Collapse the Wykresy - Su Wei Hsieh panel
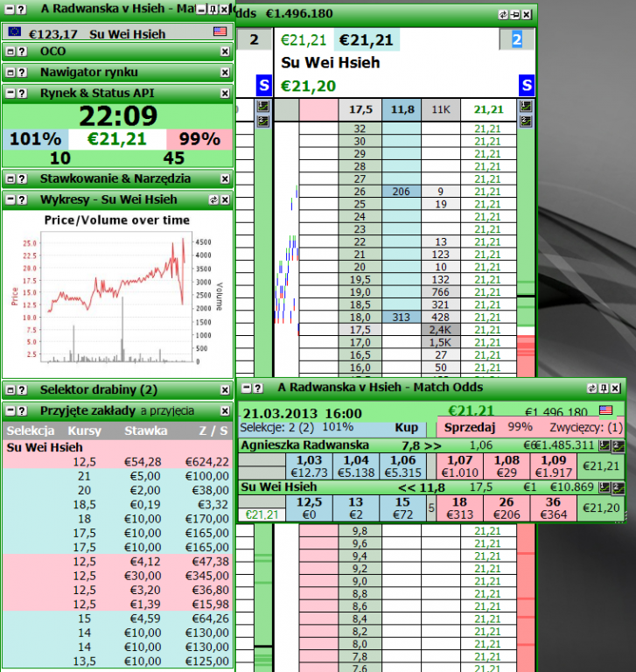The width and height of the screenshot is (636, 672). coord(10,199)
